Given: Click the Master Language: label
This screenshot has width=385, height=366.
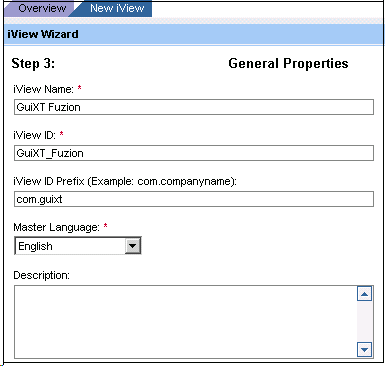Looking at the screenshot, I should [x=56, y=227].
